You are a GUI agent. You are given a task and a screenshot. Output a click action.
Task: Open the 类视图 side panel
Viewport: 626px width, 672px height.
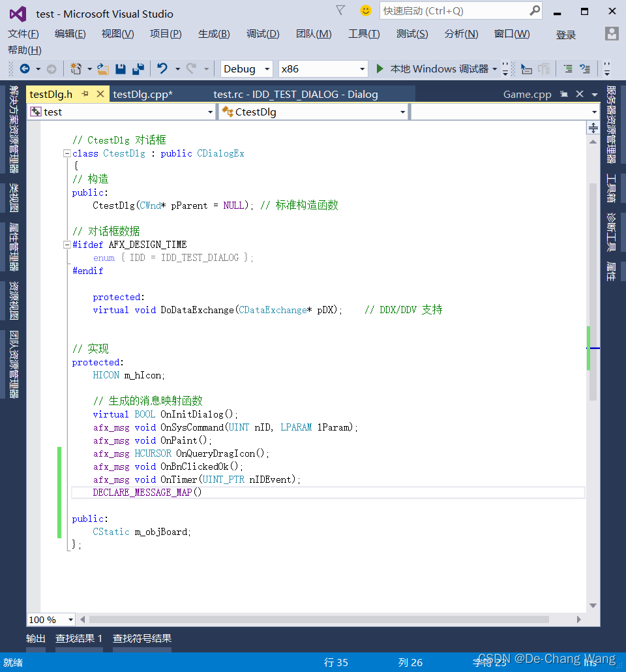[14, 198]
